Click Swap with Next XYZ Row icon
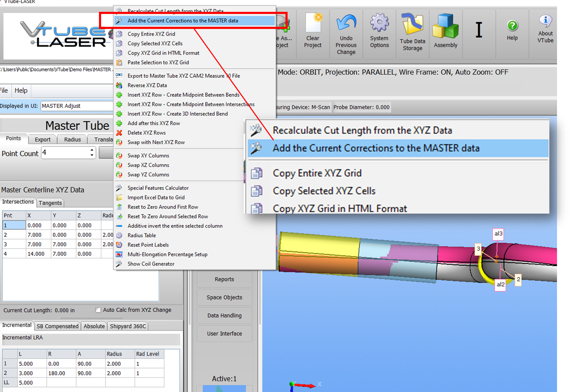This screenshot has height=392, width=572. (119, 142)
